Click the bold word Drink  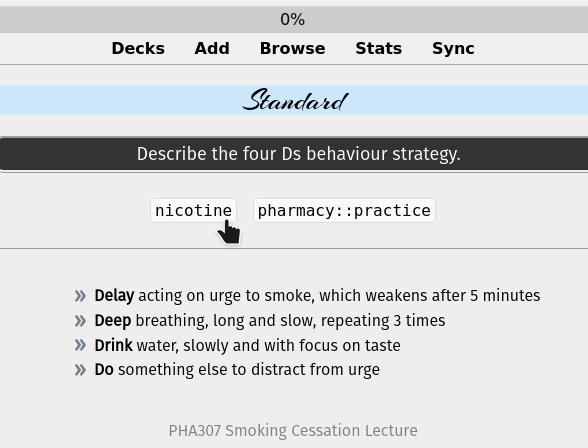113,345
